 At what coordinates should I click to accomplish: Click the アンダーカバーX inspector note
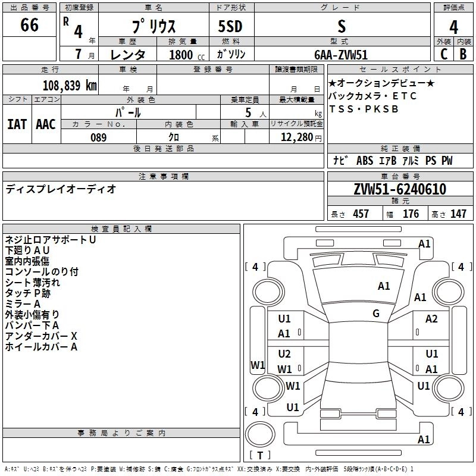point(41,336)
